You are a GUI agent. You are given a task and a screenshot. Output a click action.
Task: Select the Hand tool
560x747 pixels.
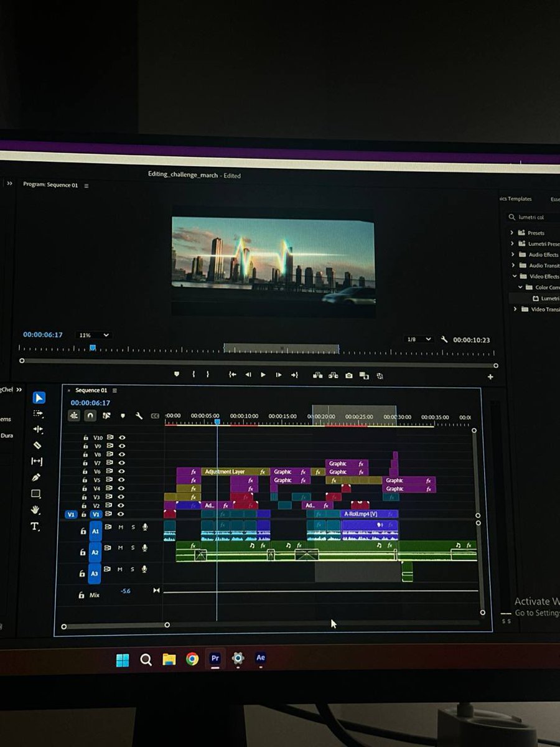coord(36,509)
